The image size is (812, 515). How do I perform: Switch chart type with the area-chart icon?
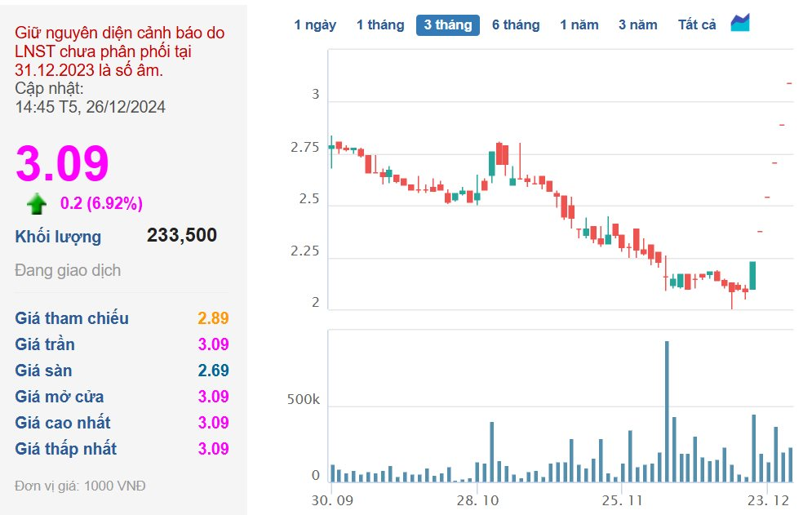pyautogui.click(x=740, y=23)
